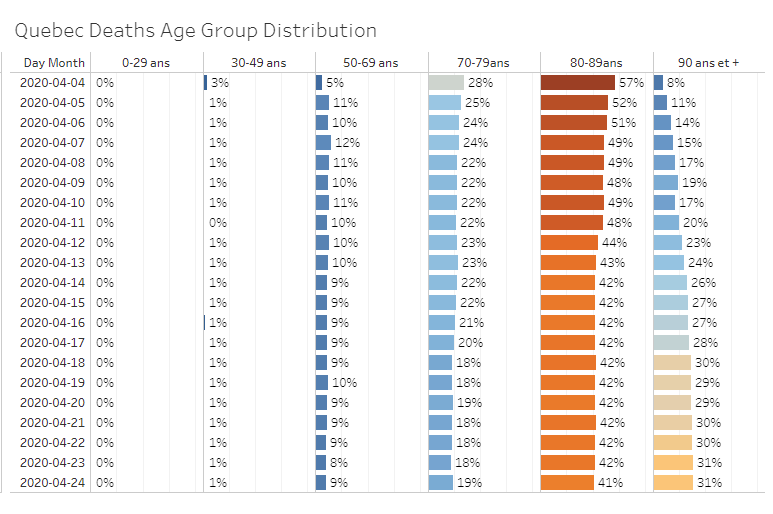Click the 41% bar for 2020-04-24
This screenshot has width=773, height=514.
tap(567, 483)
